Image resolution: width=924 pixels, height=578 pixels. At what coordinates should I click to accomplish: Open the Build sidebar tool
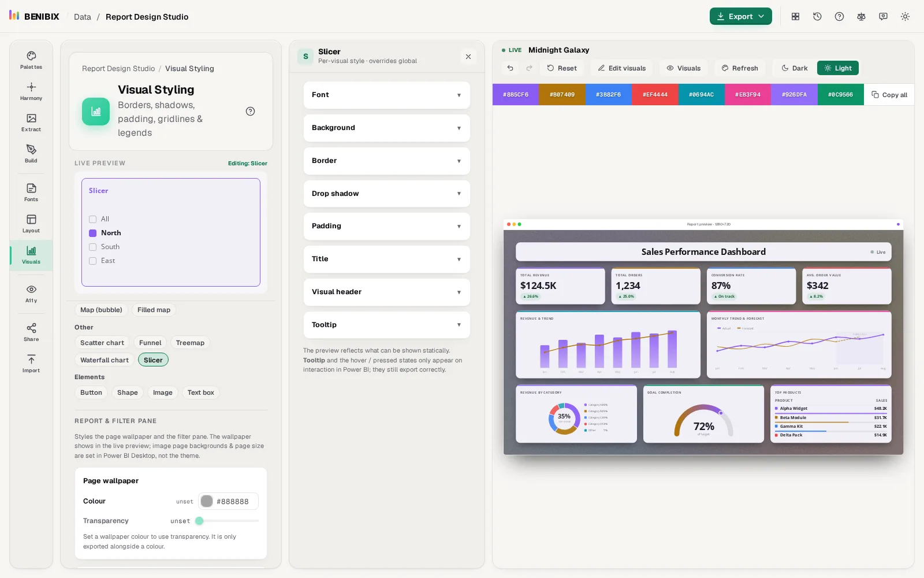coord(31,154)
